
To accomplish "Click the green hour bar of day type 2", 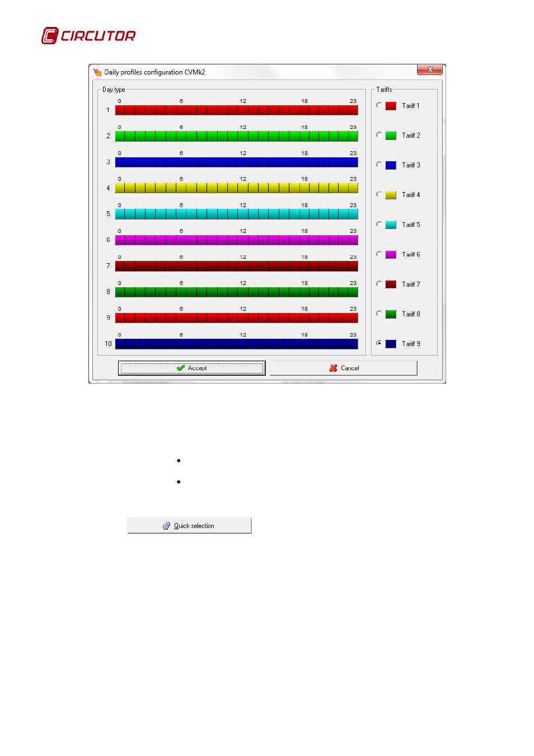I will [236, 136].
